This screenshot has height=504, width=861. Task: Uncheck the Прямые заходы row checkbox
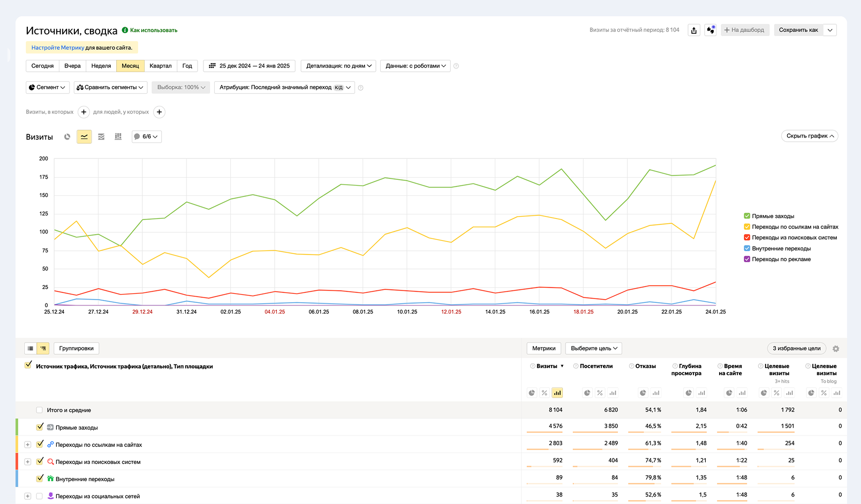40,427
